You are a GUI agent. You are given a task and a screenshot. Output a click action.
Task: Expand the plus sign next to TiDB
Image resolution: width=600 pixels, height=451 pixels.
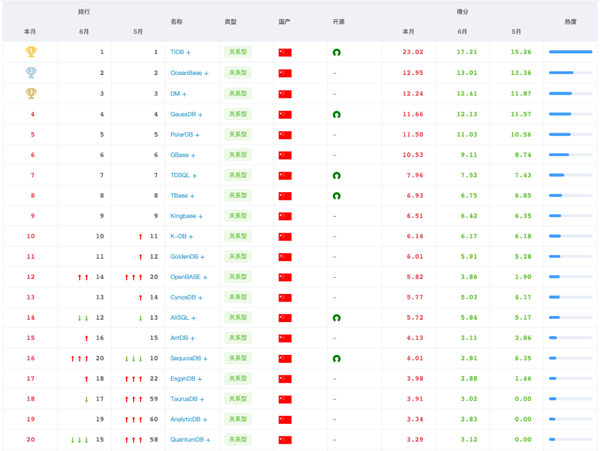click(x=188, y=52)
